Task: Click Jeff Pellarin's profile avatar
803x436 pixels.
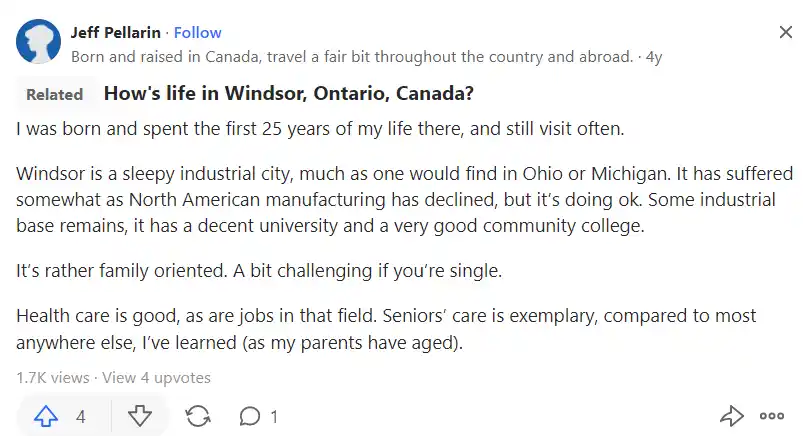Action: point(38,41)
